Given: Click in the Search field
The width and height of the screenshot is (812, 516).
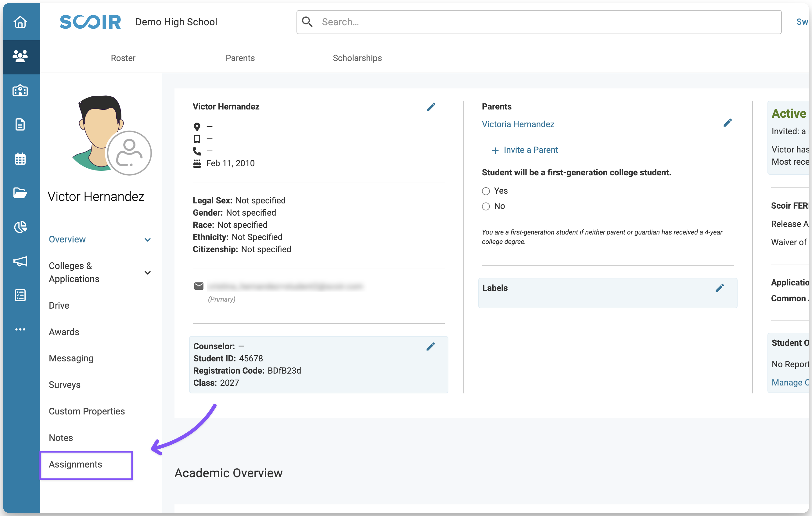Looking at the screenshot, I should point(540,22).
